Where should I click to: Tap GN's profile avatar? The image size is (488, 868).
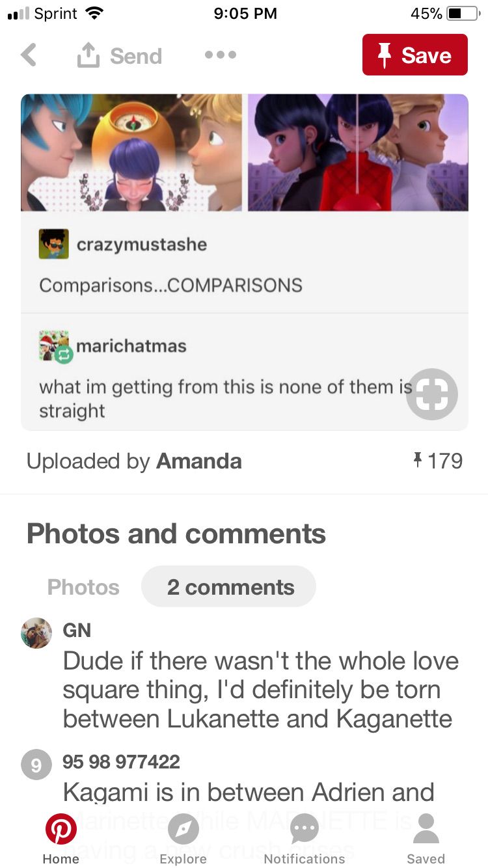pos(36,632)
